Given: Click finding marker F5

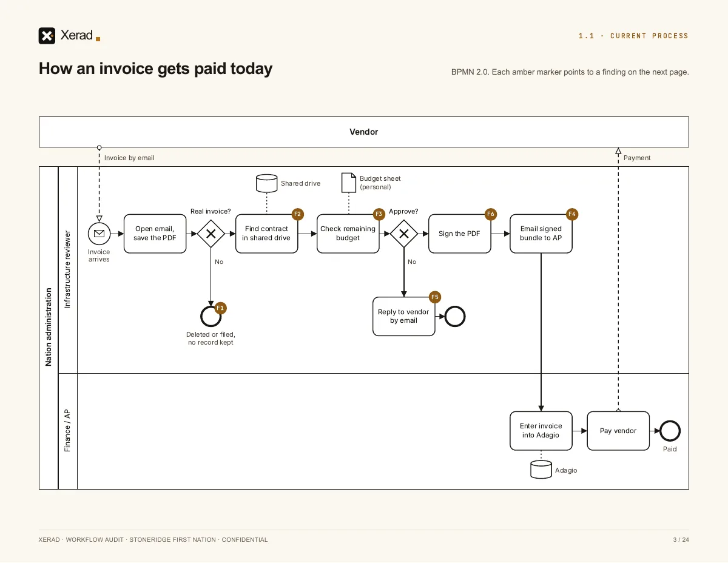Looking at the screenshot, I should coord(435,297).
